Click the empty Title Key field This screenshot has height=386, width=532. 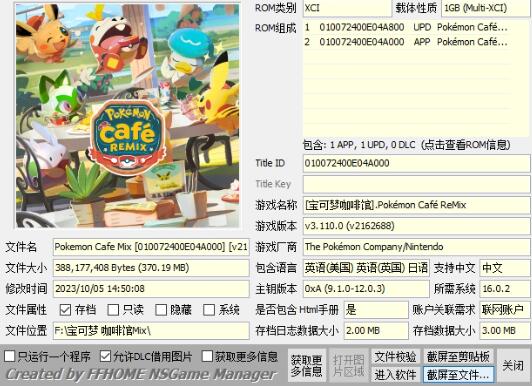pos(416,184)
